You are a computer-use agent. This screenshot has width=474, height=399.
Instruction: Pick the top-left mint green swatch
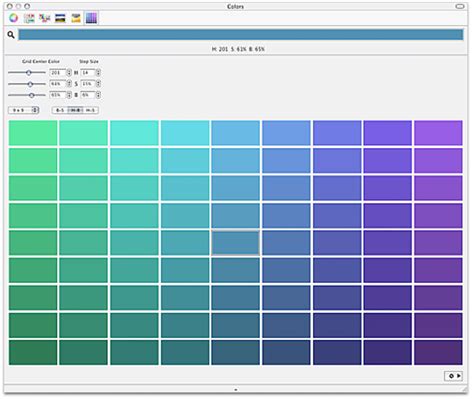click(33, 133)
